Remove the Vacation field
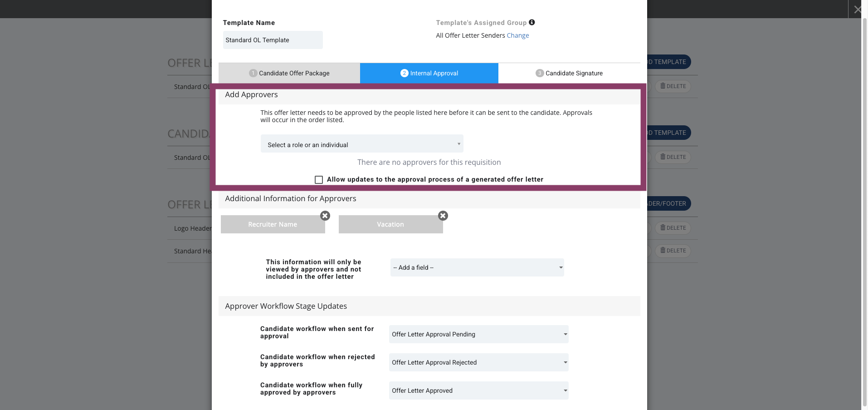 pyautogui.click(x=443, y=216)
